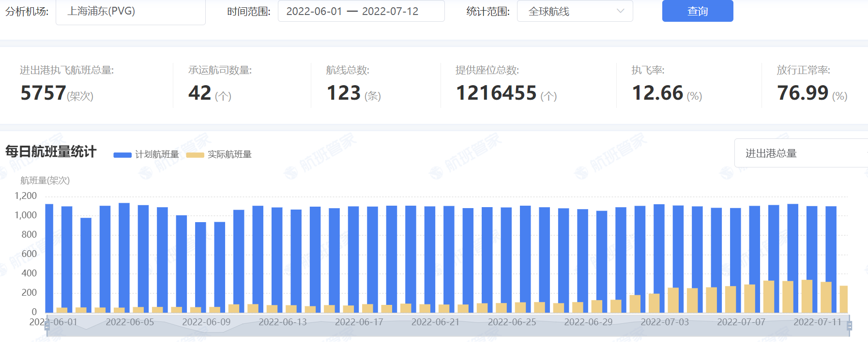The height and width of the screenshot is (347, 868).
Task: Click the 2022-07-07 axis label
Action: 741,322
